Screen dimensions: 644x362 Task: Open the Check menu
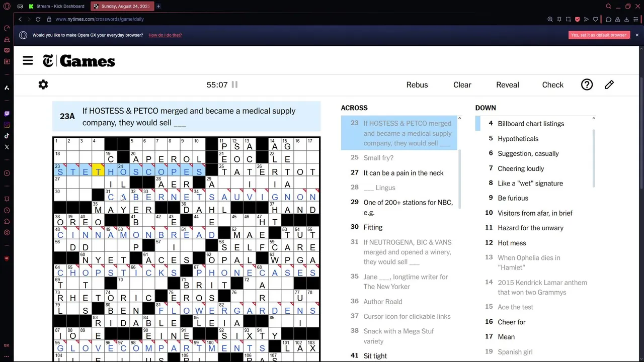tap(552, 84)
